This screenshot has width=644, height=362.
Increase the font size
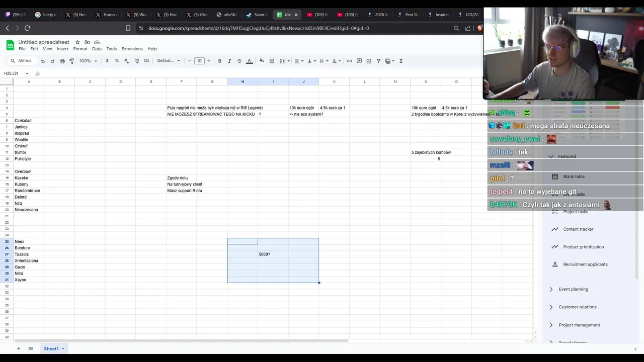click(x=209, y=61)
